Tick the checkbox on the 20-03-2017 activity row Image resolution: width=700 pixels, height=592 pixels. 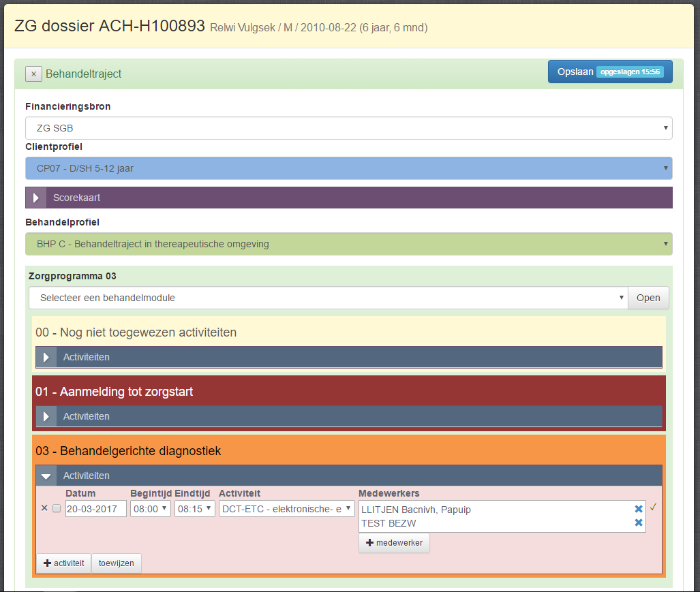click(x=57, y=508)
